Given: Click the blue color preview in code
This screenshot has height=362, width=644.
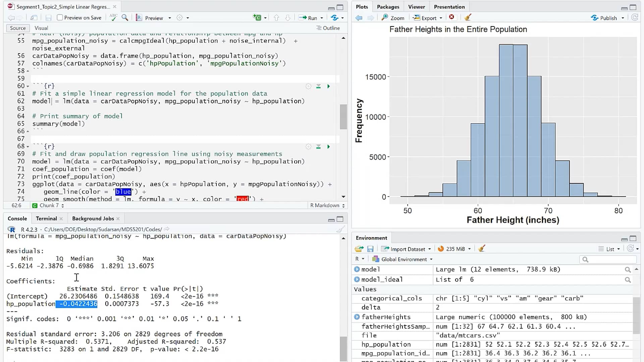Looking at the screenshot, I should pos(123,192).
